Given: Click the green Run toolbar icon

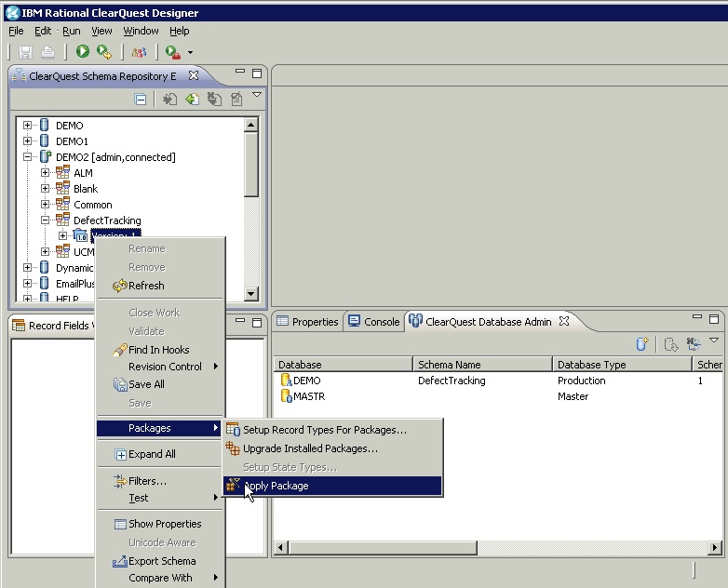Looking at the screenshot, I should coord(83,52).
